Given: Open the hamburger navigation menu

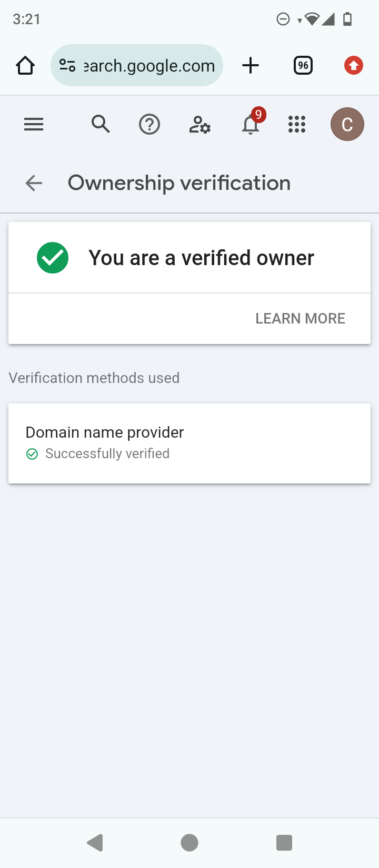Looking at the screenshot, I should click(x=34, y=125).
